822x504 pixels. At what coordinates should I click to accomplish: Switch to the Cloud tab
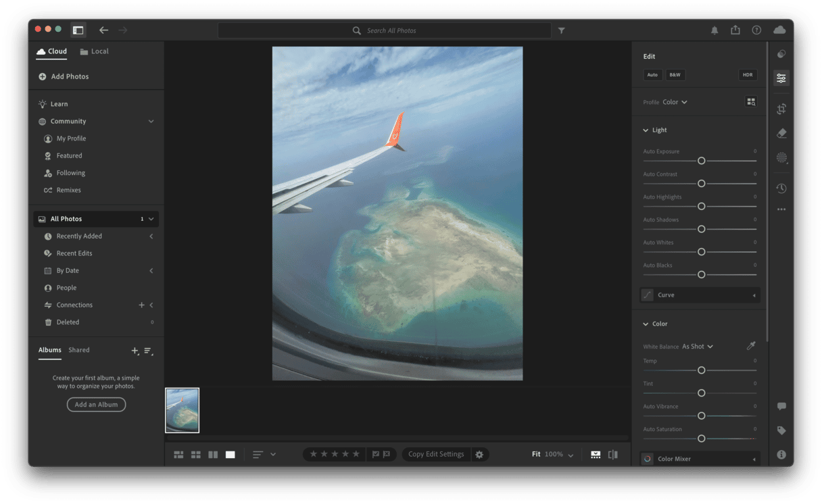pyautogui.click(x=52, y=51)
